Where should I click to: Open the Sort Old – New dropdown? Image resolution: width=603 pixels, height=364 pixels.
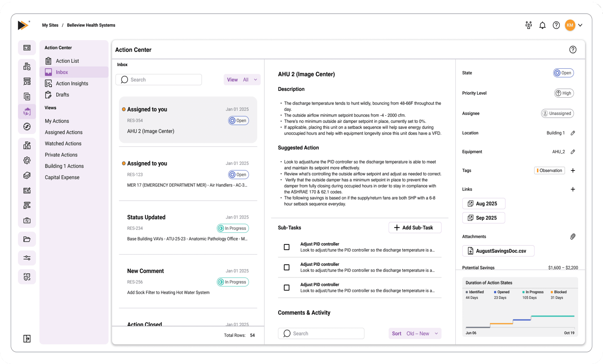coord(415,333)
